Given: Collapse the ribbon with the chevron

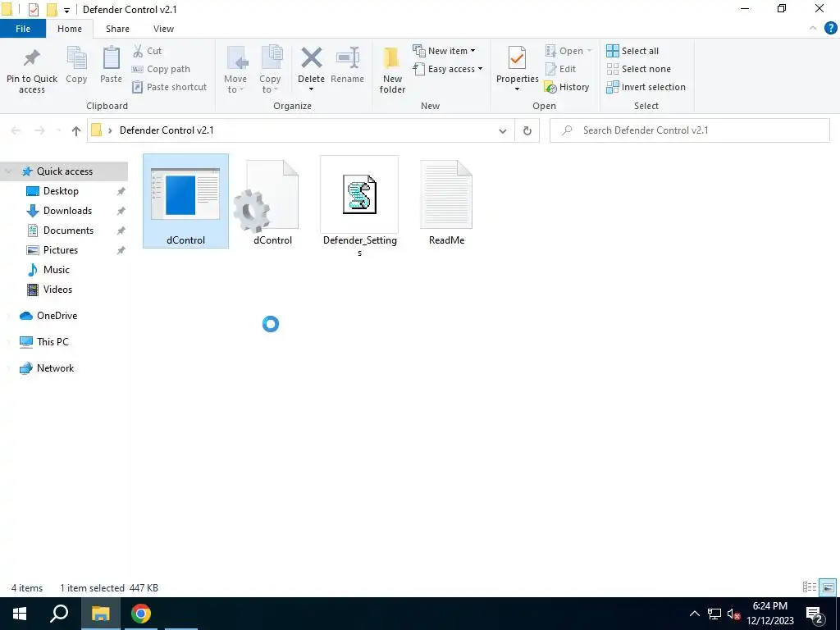Looking at the screenshot, I should pyautogui.click(x=813, y=29).
